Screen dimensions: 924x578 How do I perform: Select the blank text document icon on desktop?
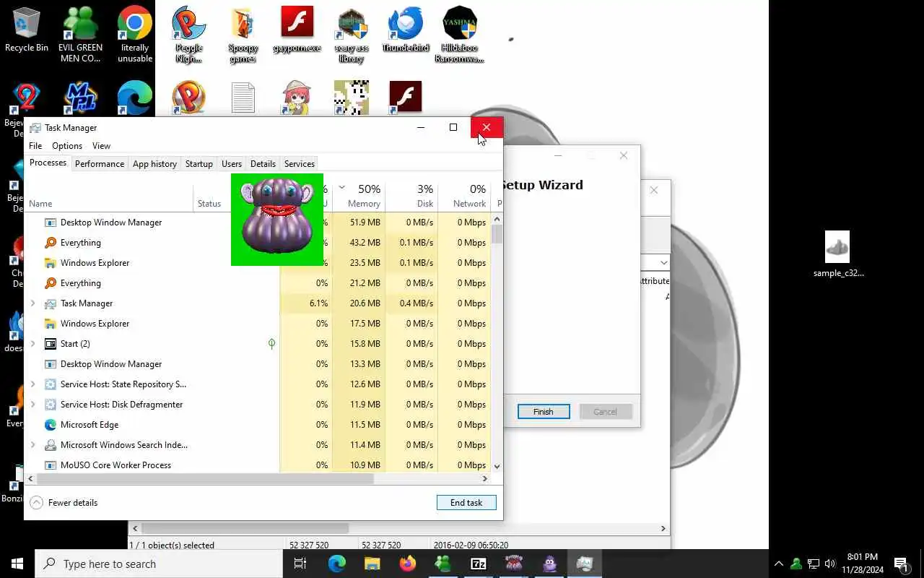(x=243, y=99)
